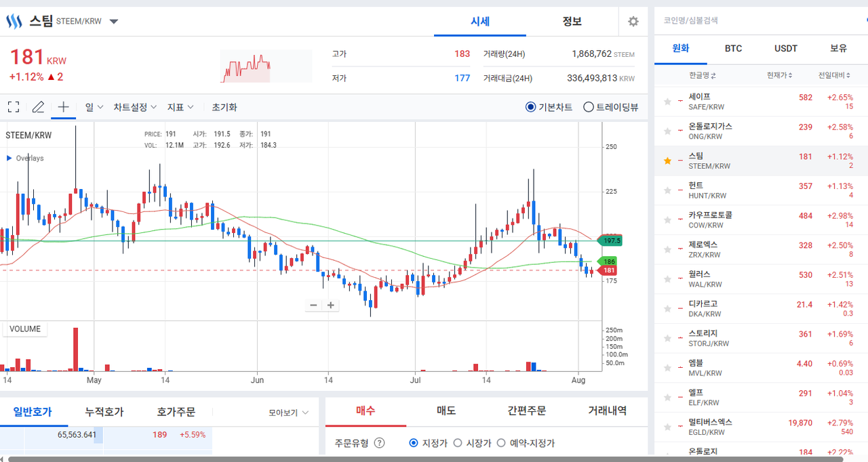Viewport: 868px width, 462px height.
Task: Open the 매도 sell tab
Action: tap(446, 411)
